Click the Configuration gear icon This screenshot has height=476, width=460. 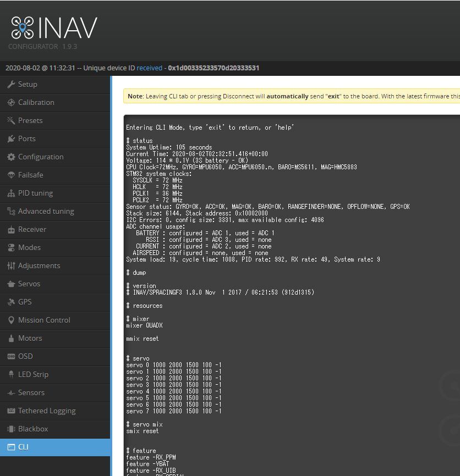[11, 157]
